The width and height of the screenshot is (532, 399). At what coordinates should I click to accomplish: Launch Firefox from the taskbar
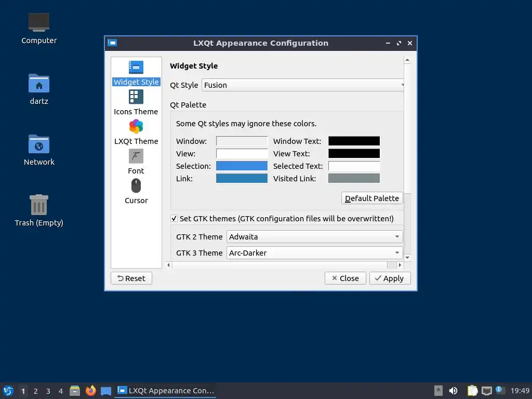(90, 391)
